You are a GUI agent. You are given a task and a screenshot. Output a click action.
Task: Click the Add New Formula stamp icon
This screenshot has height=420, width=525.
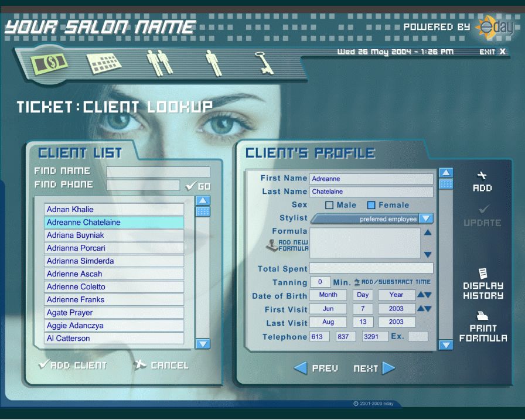tap(272, 245)
